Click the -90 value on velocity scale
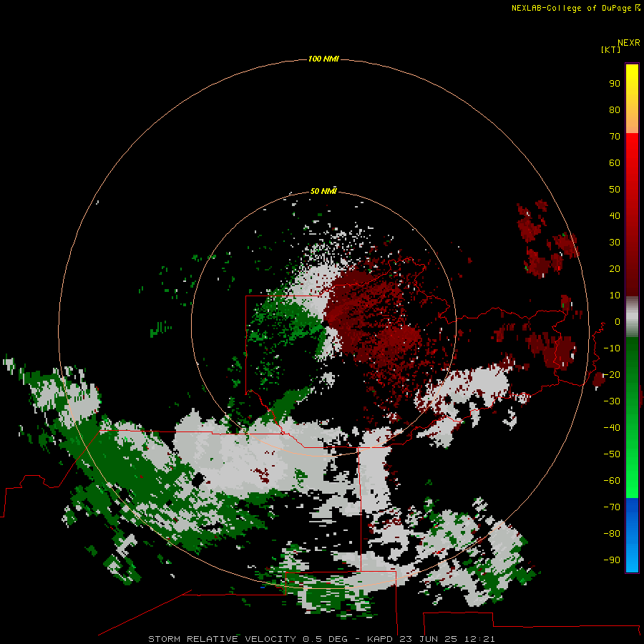 click(612, 560)
